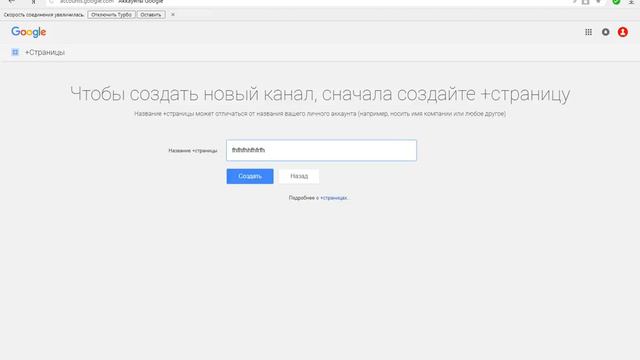The image size is (640, 360).
Task: Open Google notifications bell icon
Action: [605, 32]
